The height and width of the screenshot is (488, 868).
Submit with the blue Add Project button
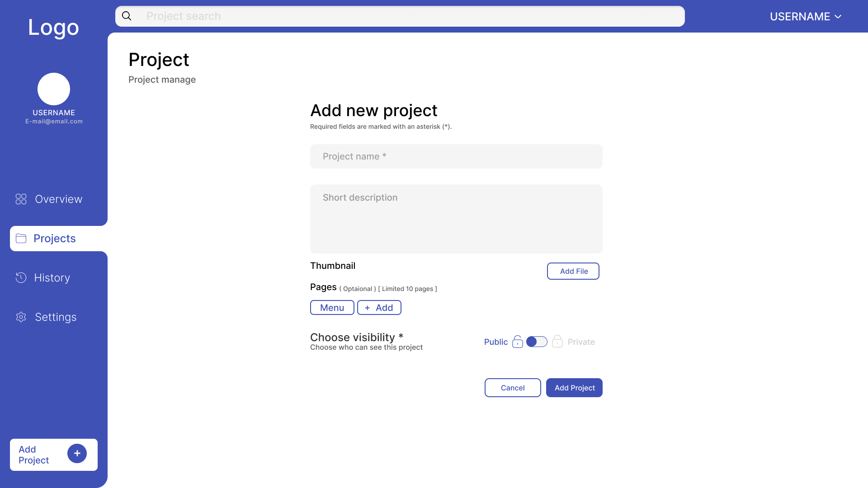(574, 388)
